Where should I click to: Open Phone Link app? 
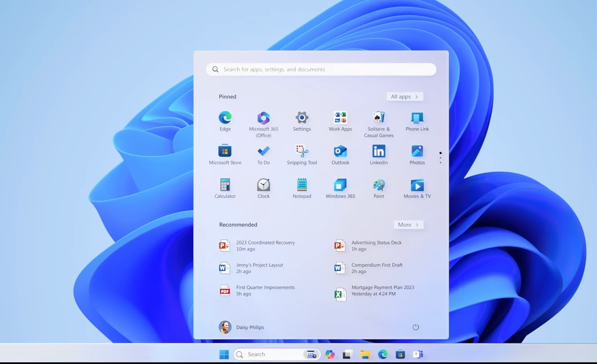[x=417, y=121]
